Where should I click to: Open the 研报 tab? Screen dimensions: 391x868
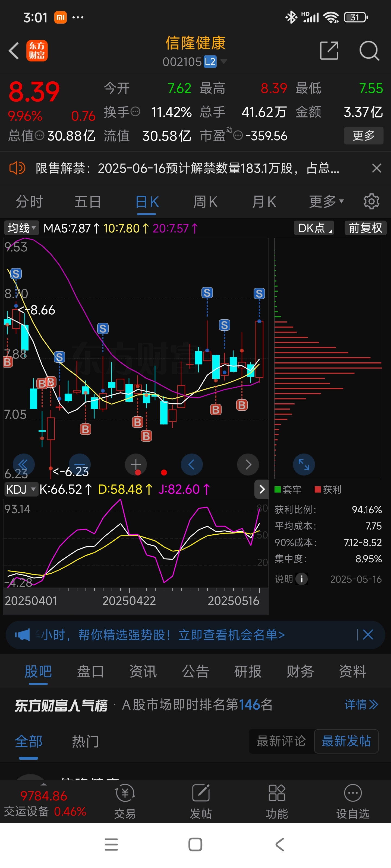(248, 671)
